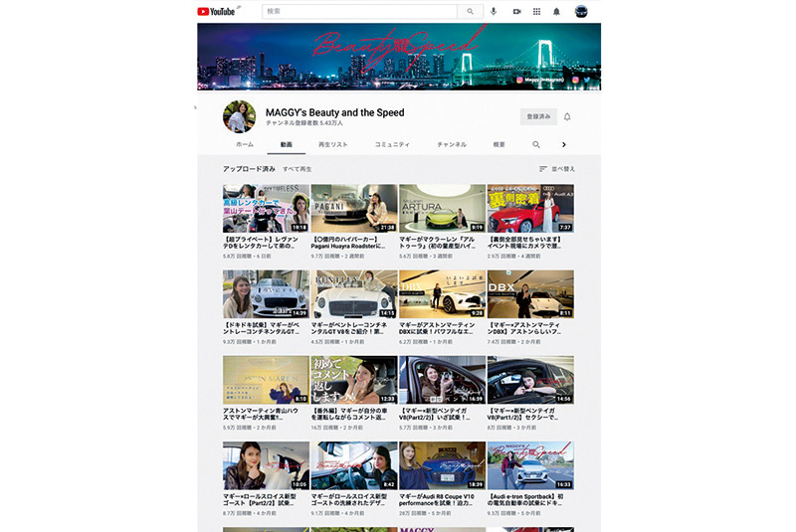Click title 【ドキドキ試乗】マギーがベントレー video
This screenshot has width=796, height=532.
coord(261,328)
